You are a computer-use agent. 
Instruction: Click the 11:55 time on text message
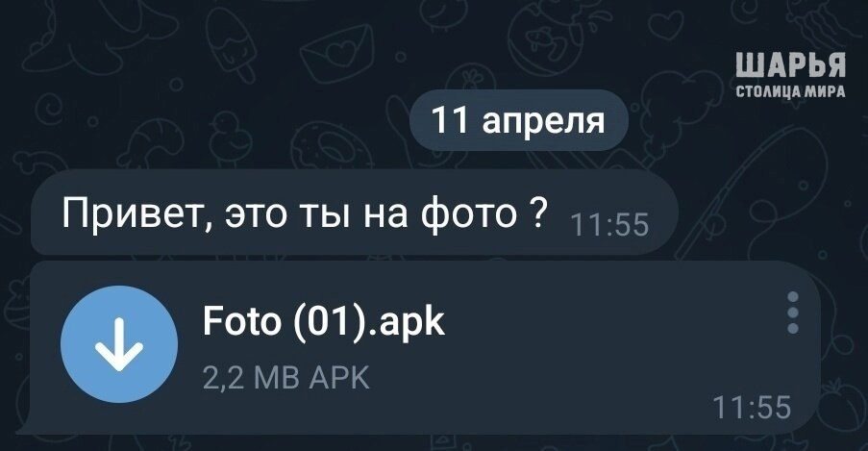coord(608,225)
